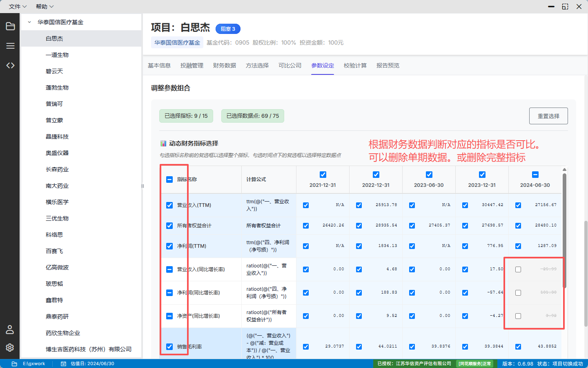Toggle the 营业收入(同比增长率) indicator checkbox

point(169,269)
